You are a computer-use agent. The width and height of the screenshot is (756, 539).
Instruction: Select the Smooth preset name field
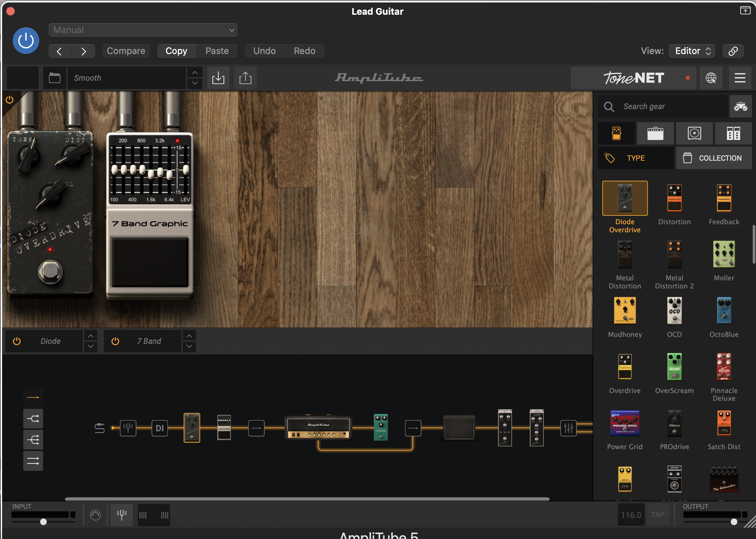(127, 78)
